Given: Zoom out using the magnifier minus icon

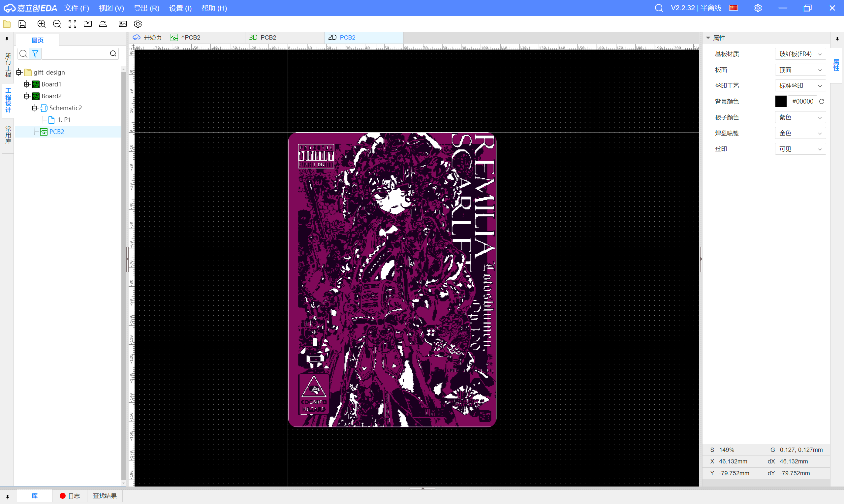Looking at the screenshot, I should pos(57,24).
